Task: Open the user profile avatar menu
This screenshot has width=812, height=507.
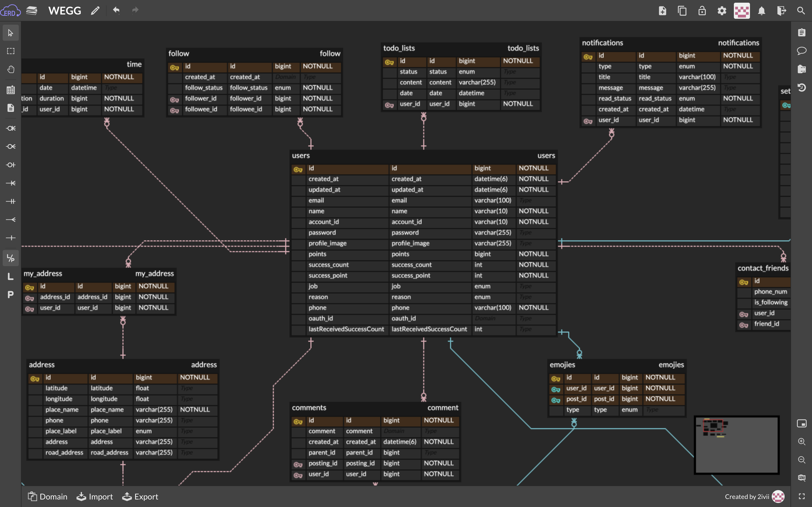Action: [742, 11]
